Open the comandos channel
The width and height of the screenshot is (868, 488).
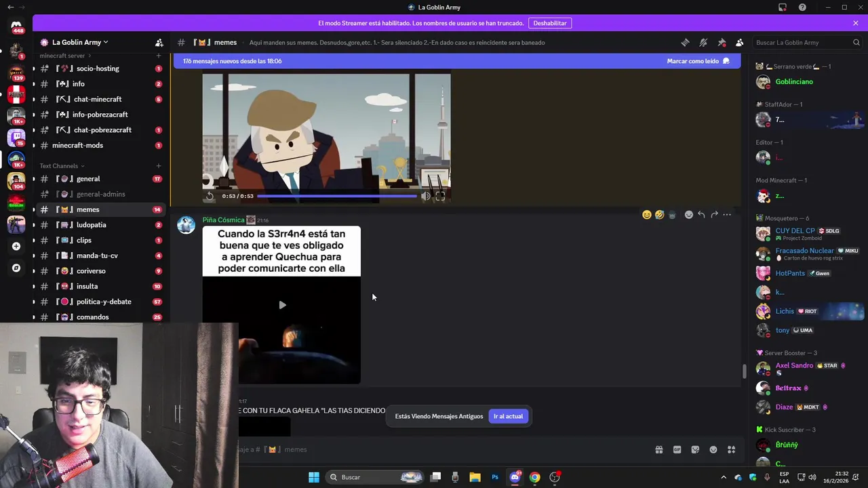(x=100, y=317)
